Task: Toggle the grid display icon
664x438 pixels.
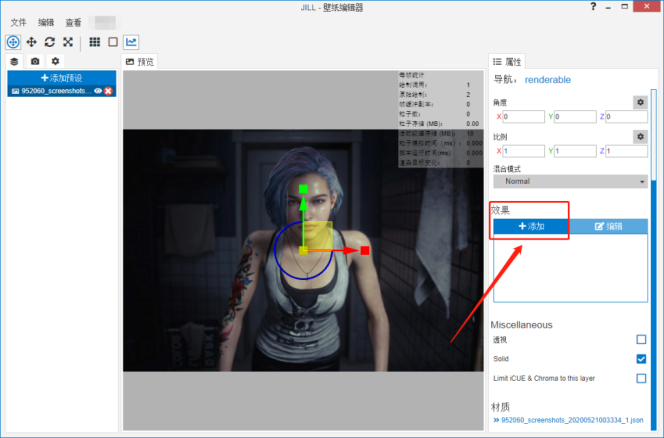Action: point(94,42)
